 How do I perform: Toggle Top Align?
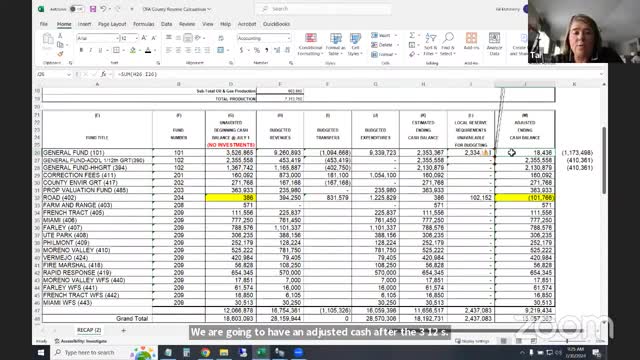(x=169, y=38)
